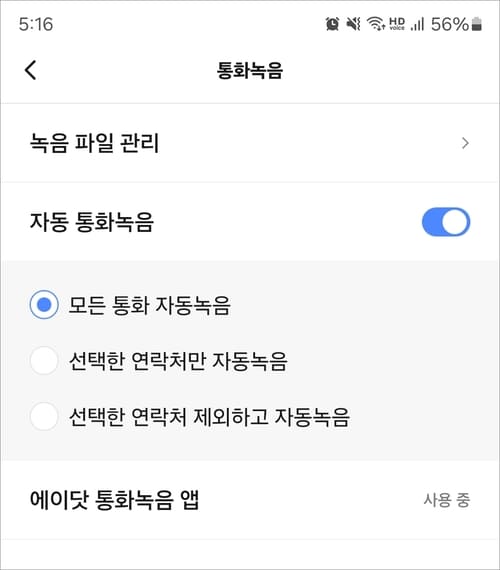The height and width of the screenshot is (570, 500).
Task: Tap the alarm icon in status bar
Action: (x=332, y=24)
